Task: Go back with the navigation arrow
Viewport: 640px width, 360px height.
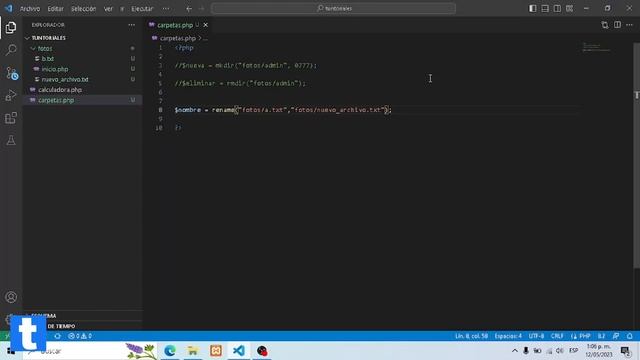Action: [189, 9]
